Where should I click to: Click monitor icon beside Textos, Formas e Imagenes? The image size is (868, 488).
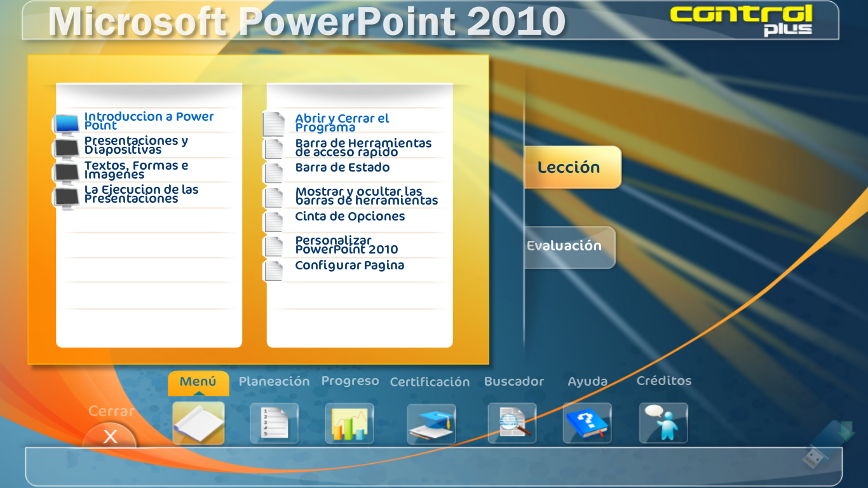point(66,173)
